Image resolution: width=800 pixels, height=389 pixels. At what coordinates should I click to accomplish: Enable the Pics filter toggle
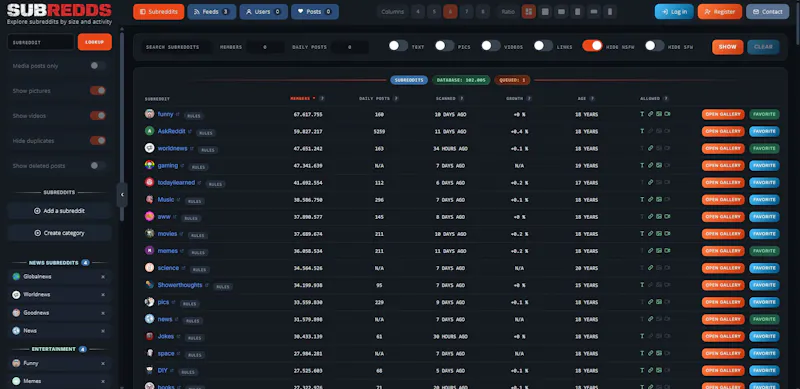pyautogui.click(x=444, y=46)
